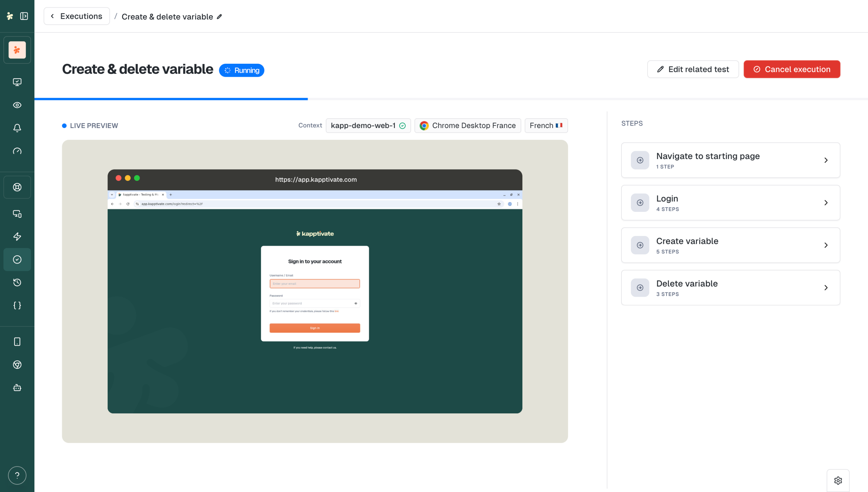The image size is (868, 492).
Task: Click the credentials reset link in preview
Action: pyautogui.click(x=336, y=311)
